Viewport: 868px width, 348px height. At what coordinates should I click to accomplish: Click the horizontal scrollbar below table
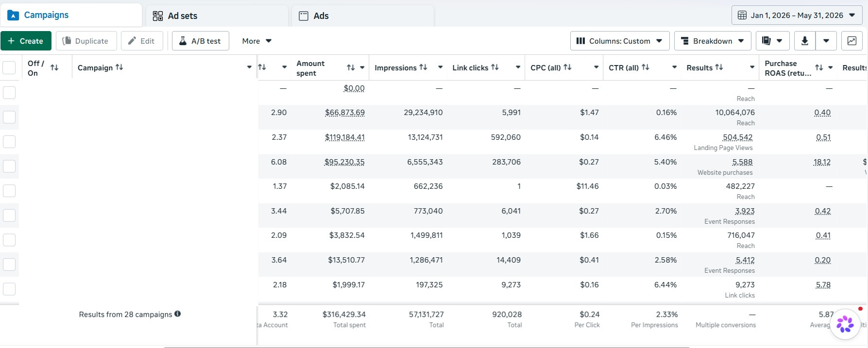426,347
